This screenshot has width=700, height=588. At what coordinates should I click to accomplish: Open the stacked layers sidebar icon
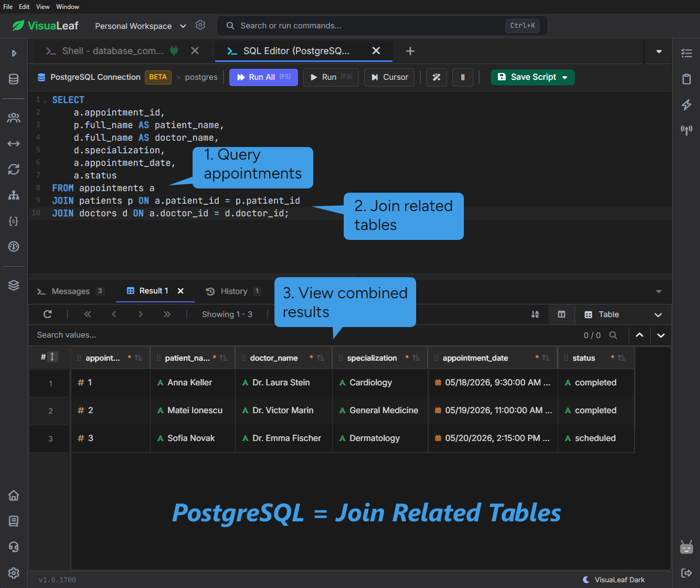(14, 285)
